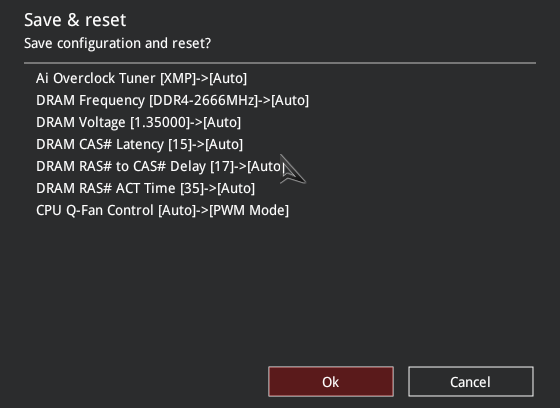Cancel the Save & reset dialog
The image size is (560, 408).
click(471, 382)
